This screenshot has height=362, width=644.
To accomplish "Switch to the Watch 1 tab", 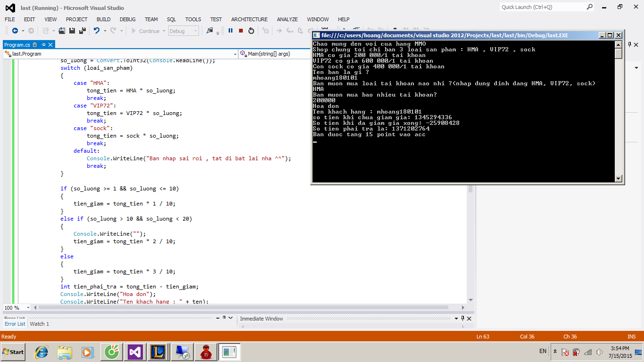I will [x=39, y=324].
